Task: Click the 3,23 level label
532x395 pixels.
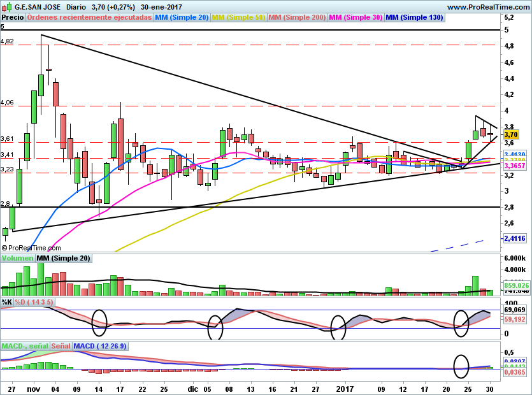Action: (x=7, y=169)
